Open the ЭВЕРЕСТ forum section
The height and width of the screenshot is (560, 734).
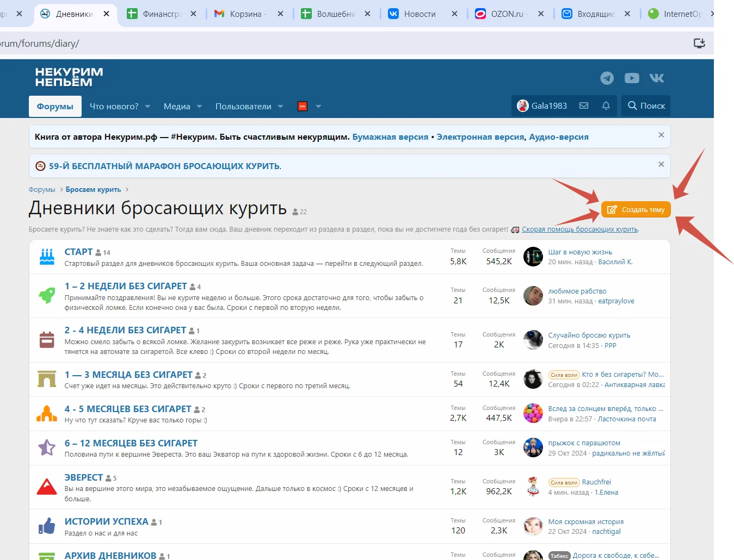pyautogui.click(x=84, y=477)
